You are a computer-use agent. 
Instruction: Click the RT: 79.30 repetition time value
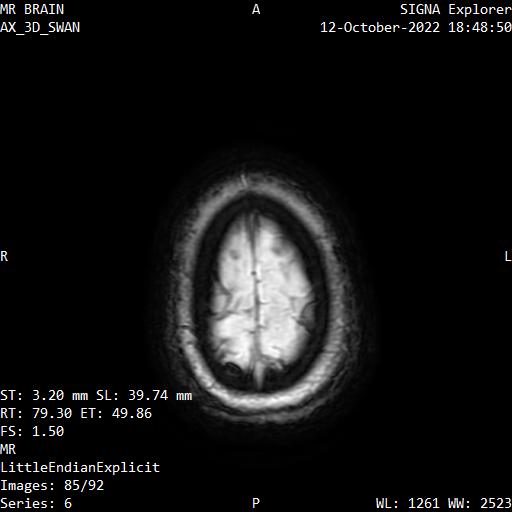pos(36,413)
